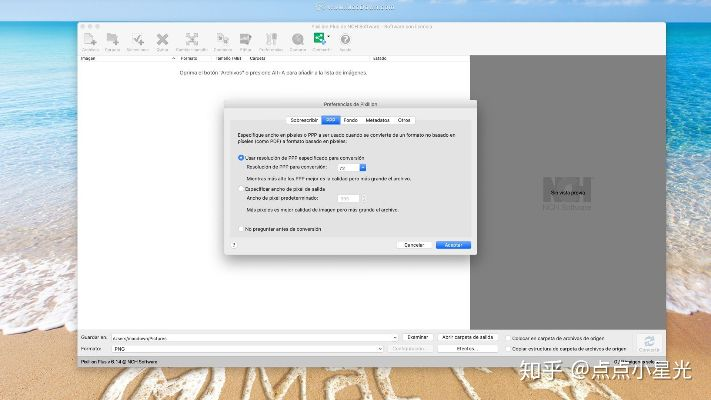Click the green Compartir share icon
Image resolution: width=711 pixels, height=400 pixels.
pyautogui.click(x=320, y=39)
